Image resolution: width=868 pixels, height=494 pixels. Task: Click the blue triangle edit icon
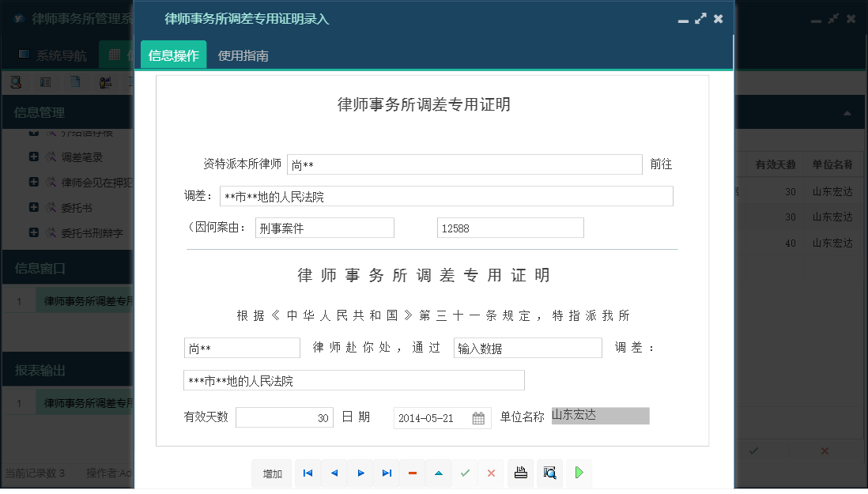(x=438, y=473)
